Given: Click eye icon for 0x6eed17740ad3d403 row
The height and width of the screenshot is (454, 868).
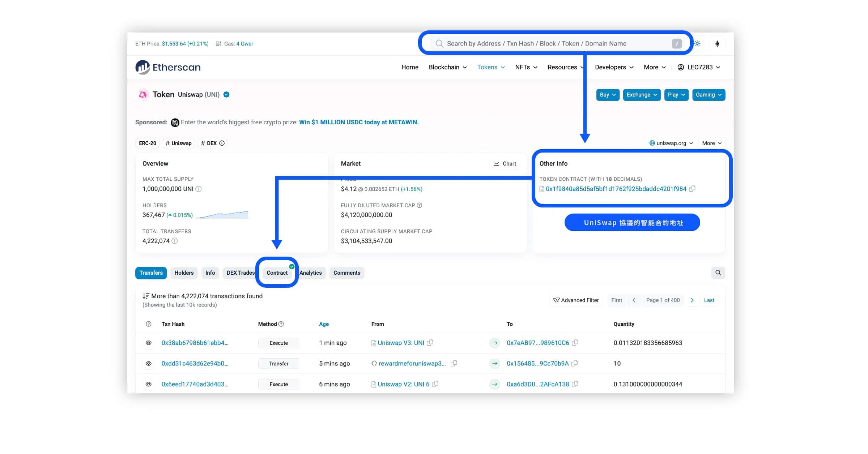Looking at the screenshot, I should coord(149,384).
